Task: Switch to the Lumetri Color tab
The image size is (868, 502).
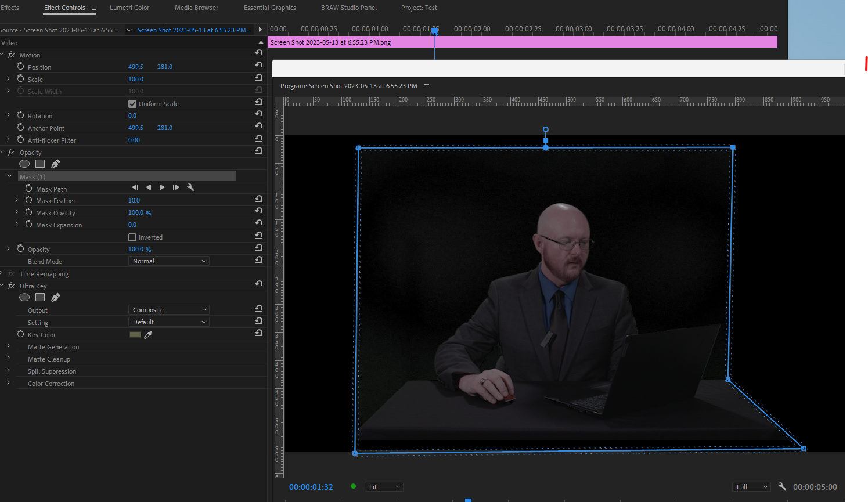Action: [x=129, y=8]
